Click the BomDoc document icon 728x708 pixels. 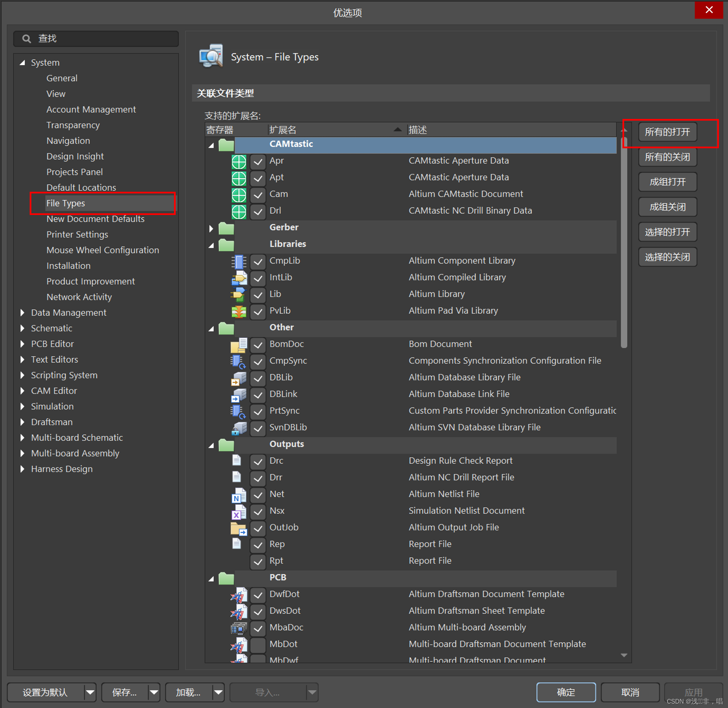(x=239, y=345)
